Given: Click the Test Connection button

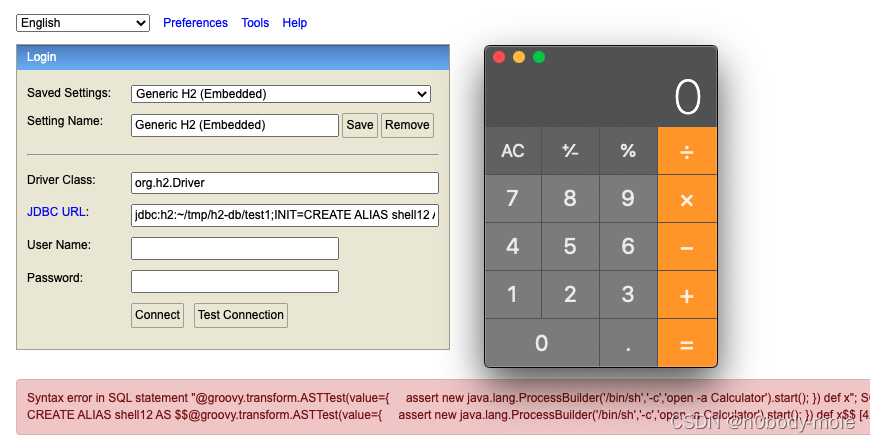Looking at the screenshot, I should (241, 315).
